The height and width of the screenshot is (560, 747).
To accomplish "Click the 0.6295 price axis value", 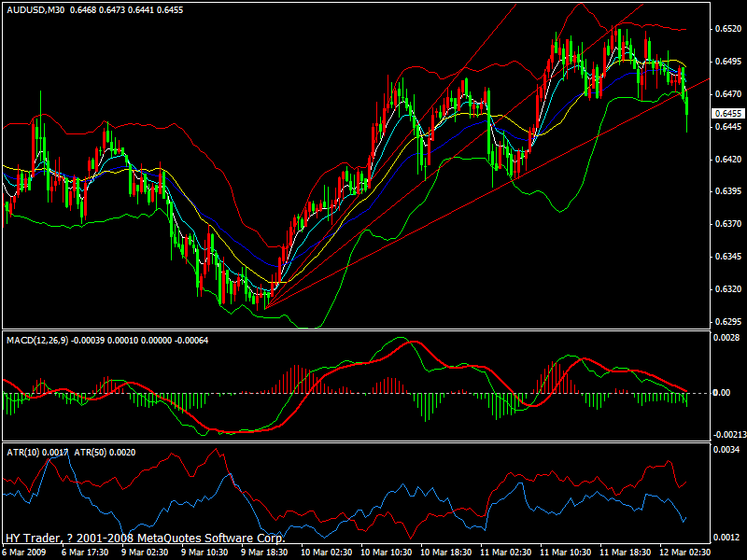I will (x=728, y=322).
